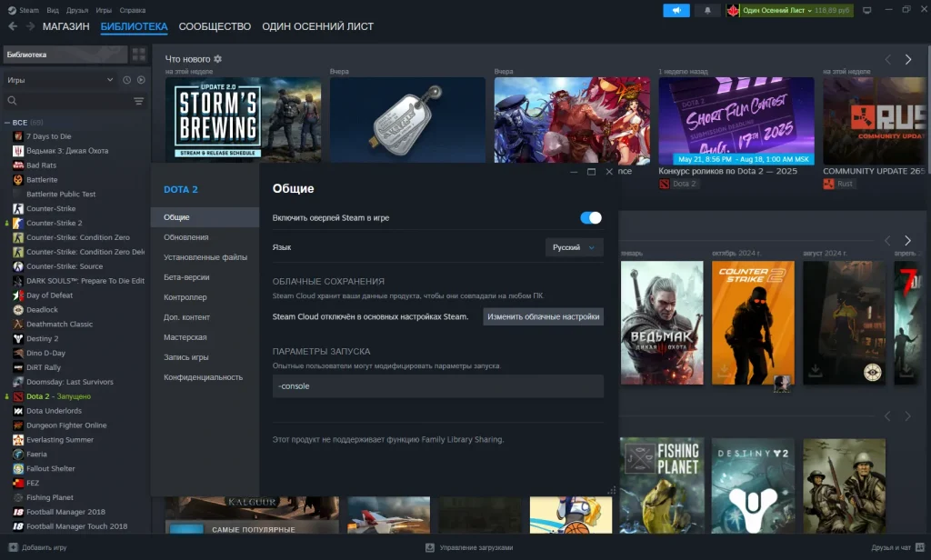Viewport: 931px width, 560px height.
Task: Go to the МАГАЗИН tab
Action: pos(65,26)
